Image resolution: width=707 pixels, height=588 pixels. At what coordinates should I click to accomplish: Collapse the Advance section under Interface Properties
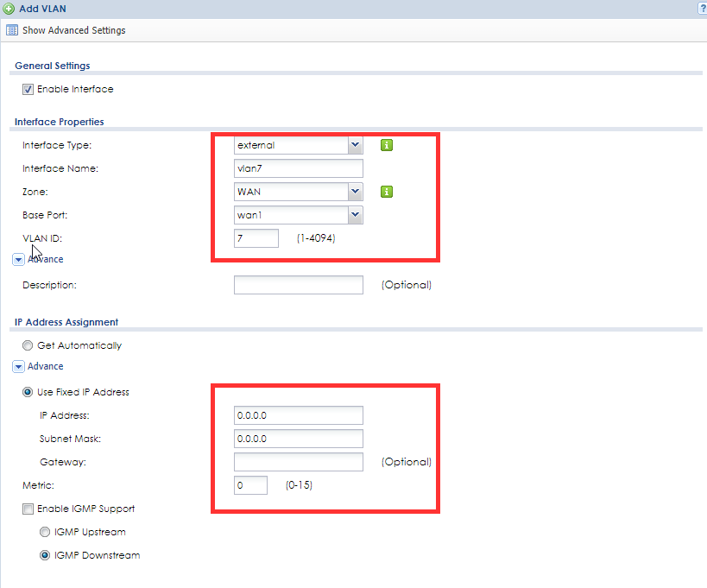(x=18, y=260)
